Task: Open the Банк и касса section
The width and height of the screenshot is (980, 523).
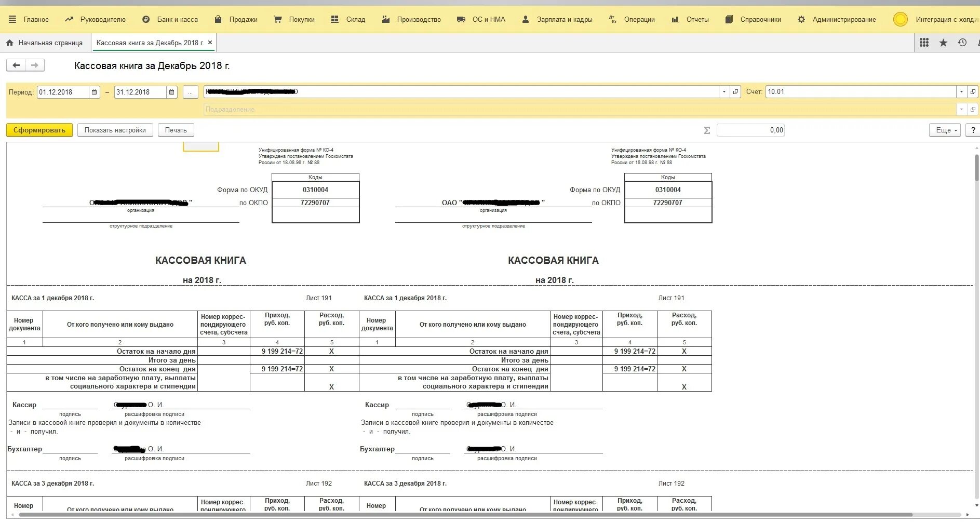Action: (178, 19)
